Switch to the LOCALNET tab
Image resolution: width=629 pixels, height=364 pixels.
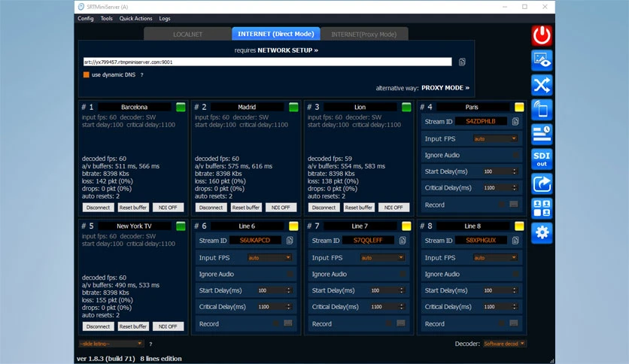click(x=187, y=34)
